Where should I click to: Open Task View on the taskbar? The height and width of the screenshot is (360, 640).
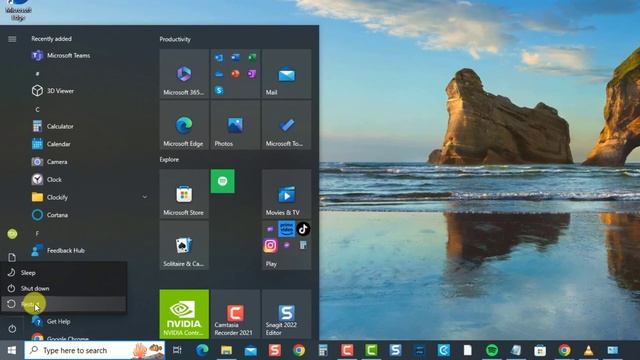point(177,350)
